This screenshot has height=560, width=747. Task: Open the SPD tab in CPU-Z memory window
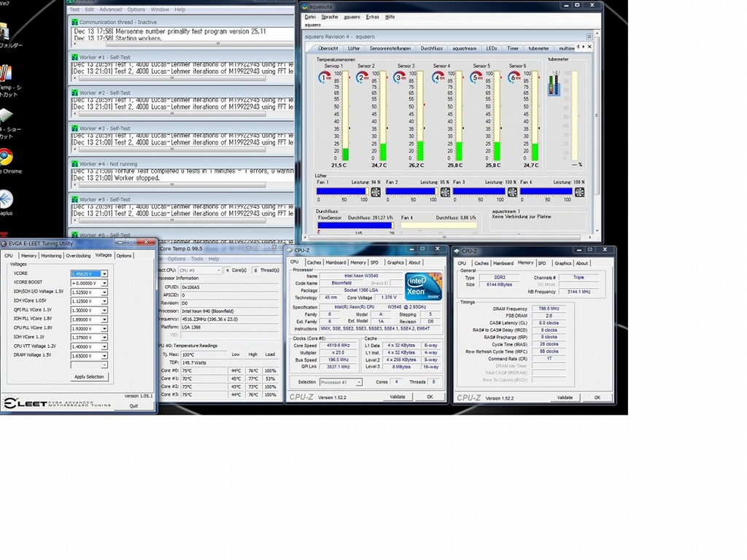(x=542, y=262)
